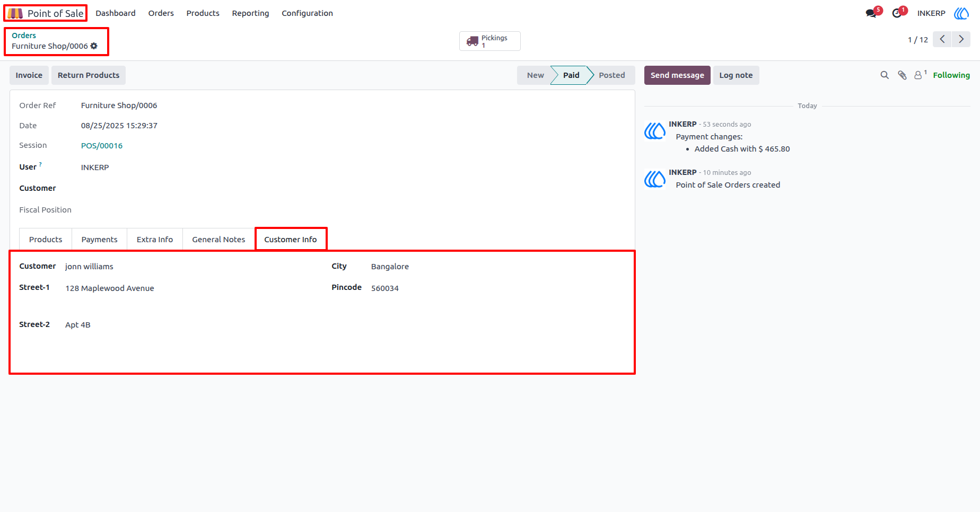
Task: Click INKERP avatar on Payment changes message
Action: coord(655,131)
